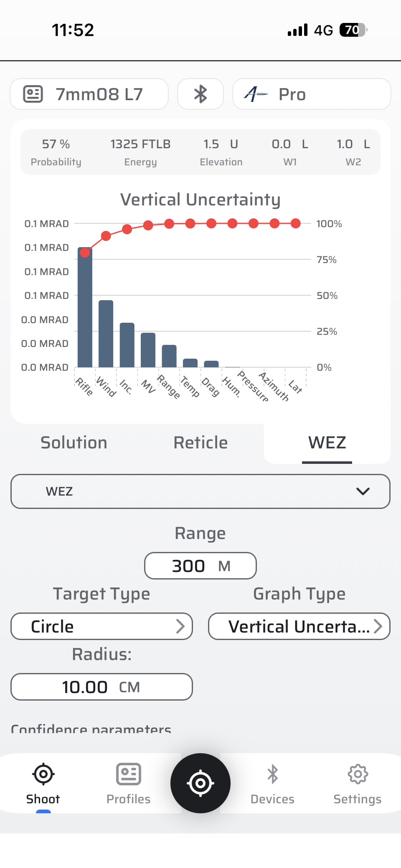Edit the 10.00 CM radius field
This screenshot has width=401, height=868.
[x=102, y=687]
